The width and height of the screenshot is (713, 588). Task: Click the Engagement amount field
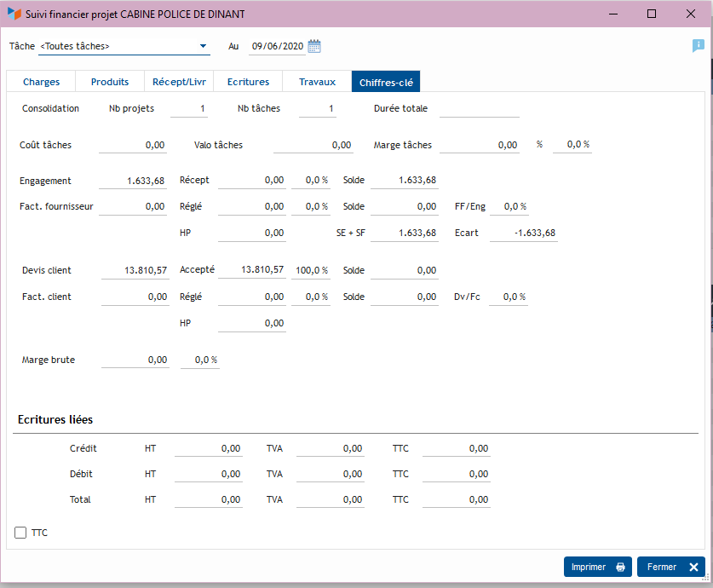(x=133, y=181)
